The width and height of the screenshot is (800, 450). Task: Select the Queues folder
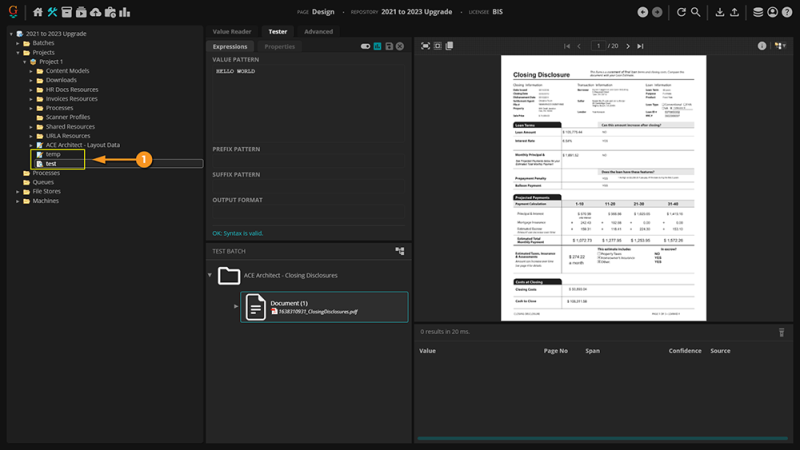coord(43,182)
